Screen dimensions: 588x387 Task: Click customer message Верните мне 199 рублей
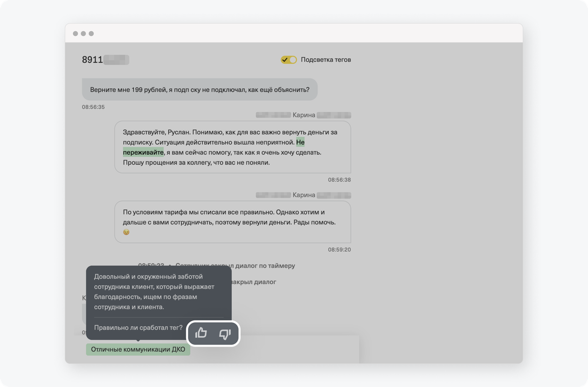point(200,89)
